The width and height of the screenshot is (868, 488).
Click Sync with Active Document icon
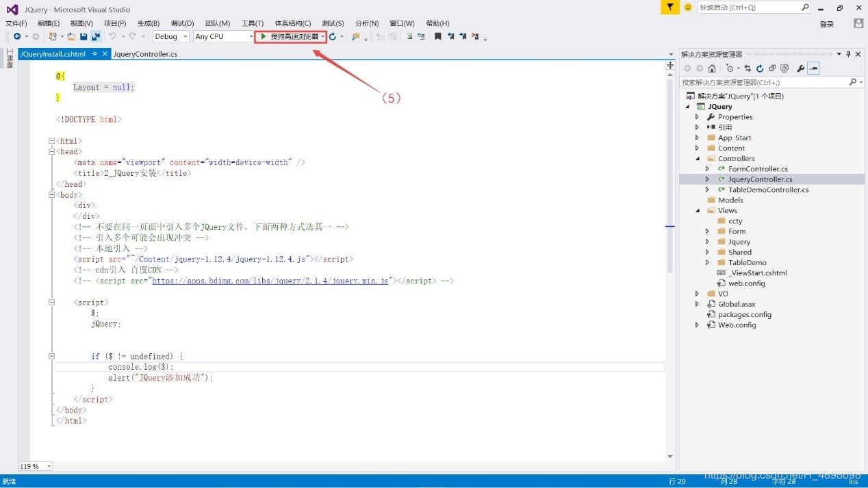point(748,68)
